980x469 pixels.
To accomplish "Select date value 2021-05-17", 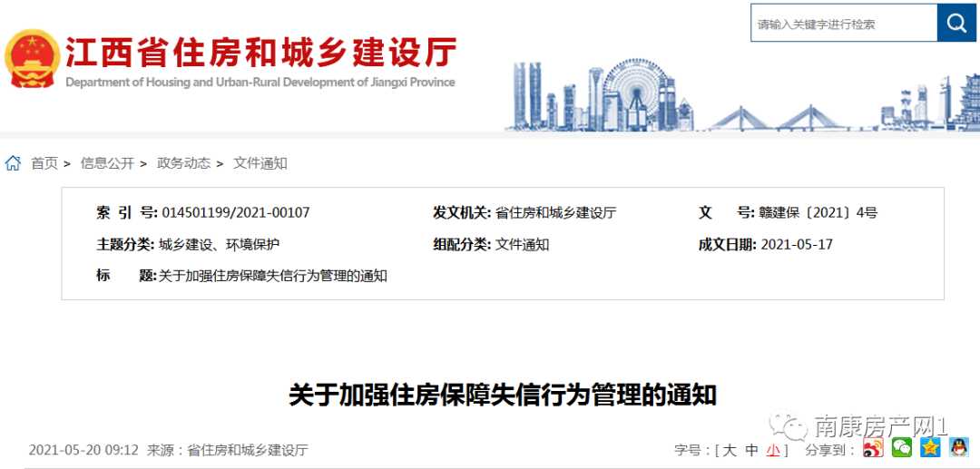I will click(797, 245).
